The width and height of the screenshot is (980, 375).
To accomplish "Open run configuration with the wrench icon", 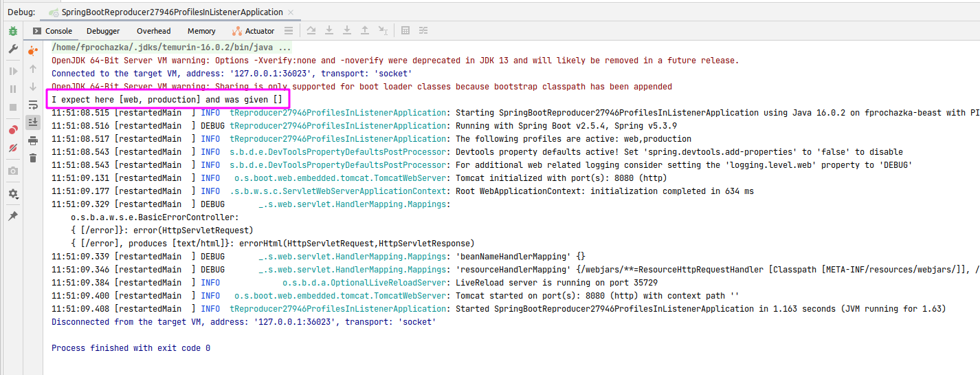I will click(13, 49).
